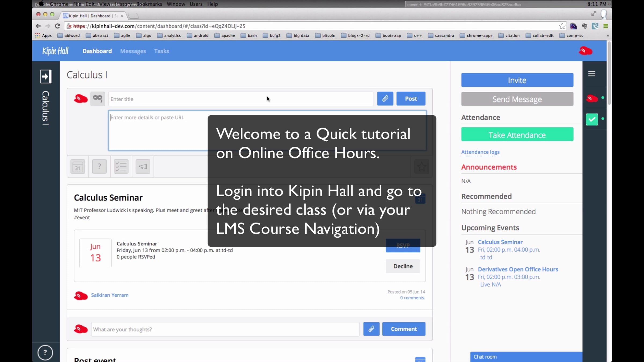Attach a file to comment
Viewport: 644px width, 362px height.
[371, 329]
